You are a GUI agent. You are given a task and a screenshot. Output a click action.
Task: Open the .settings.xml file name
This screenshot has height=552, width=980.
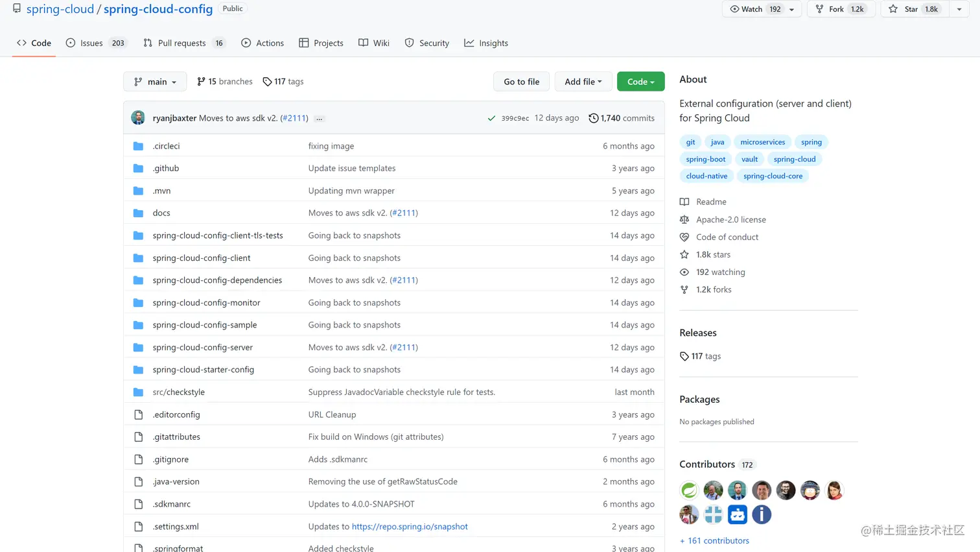176,527
